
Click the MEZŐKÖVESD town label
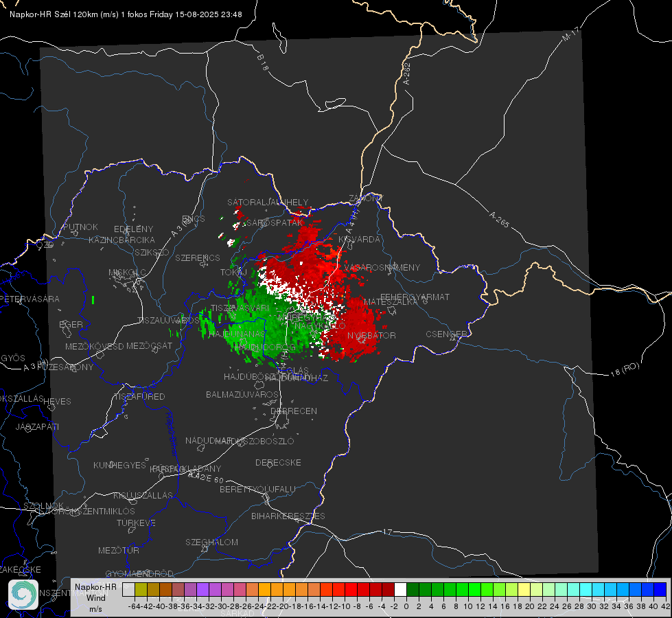tap(95, 346)
